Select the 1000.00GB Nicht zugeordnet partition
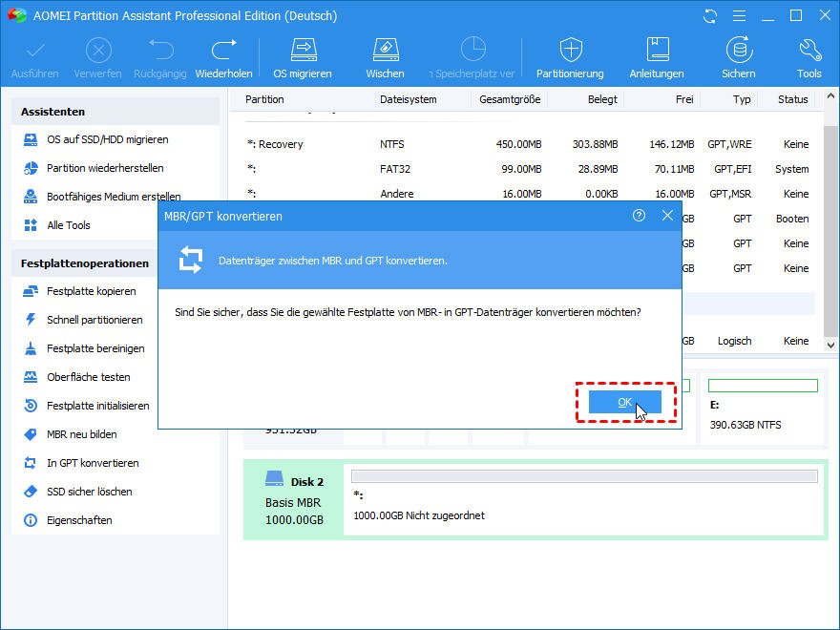 584,500
